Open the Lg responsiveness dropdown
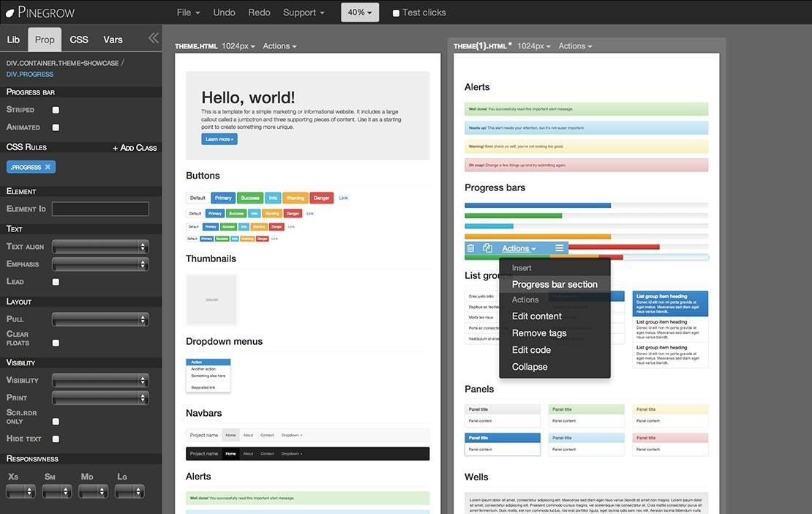Screen dimensions: 812x514 point(129,491)
